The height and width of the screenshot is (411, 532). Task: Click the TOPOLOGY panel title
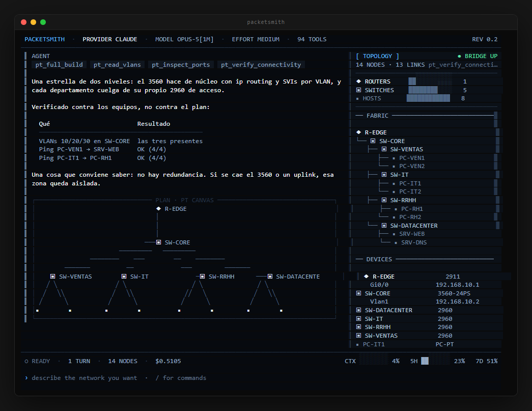coord(377,56)
